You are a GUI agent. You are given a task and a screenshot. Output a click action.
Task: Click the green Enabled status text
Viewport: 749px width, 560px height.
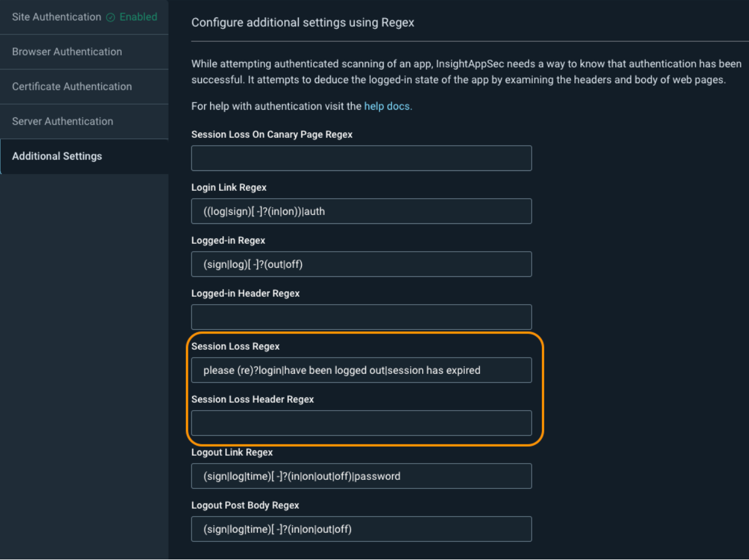click(x=138, y=17)
